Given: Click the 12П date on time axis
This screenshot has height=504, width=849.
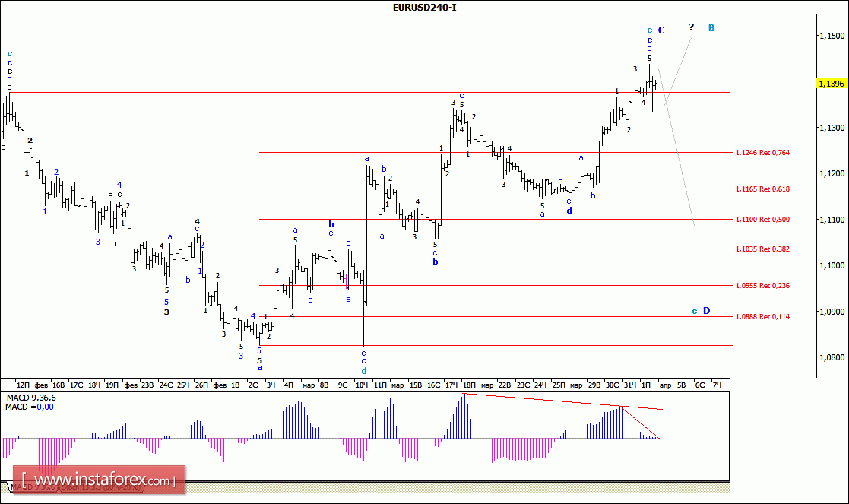Looking at the screenshot, I should (x=23, y=385).
